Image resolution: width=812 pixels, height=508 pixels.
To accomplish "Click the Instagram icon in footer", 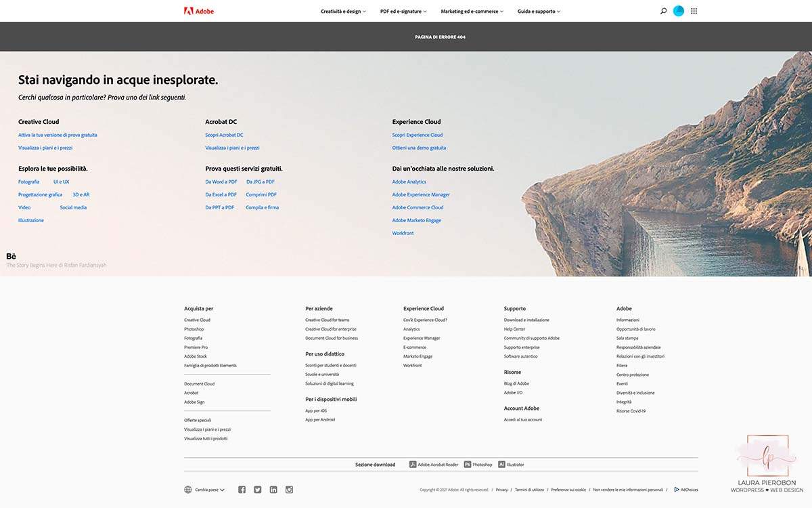I will (289, 490).
